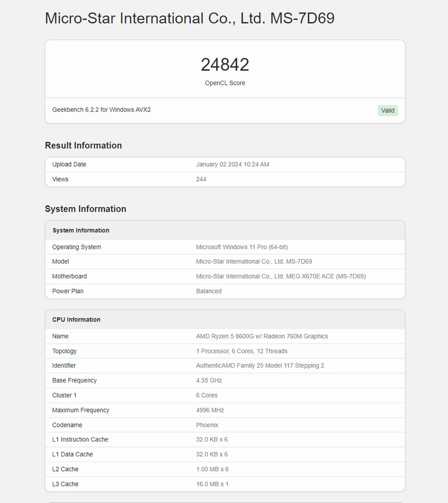448x503 pixels.
Task: Click the Codename value Phoenix
Action: [x=207, y=425]
